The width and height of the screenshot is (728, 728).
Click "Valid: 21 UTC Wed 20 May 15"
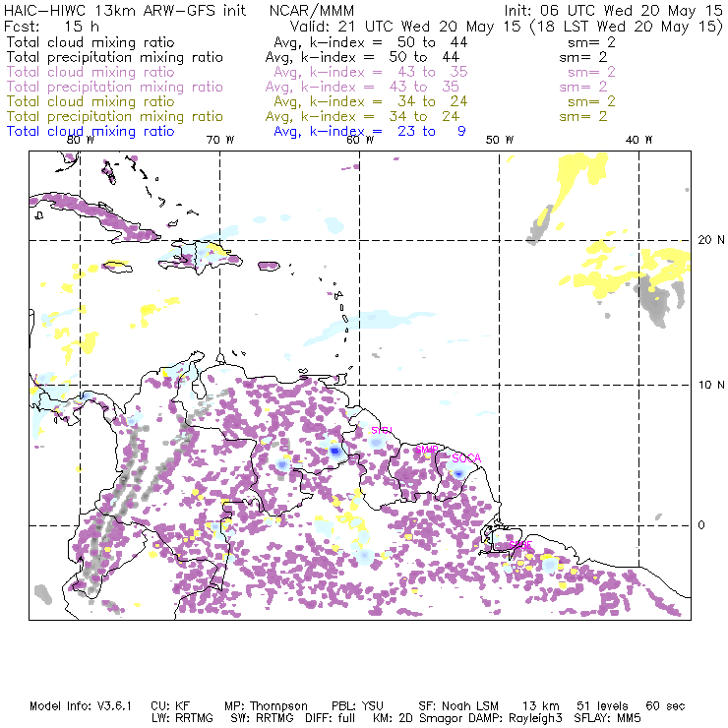click(x=405, y=27)
